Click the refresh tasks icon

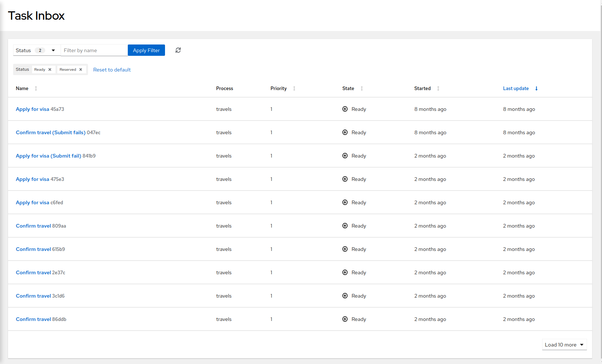pyautogui.click(x=178, y=50)
